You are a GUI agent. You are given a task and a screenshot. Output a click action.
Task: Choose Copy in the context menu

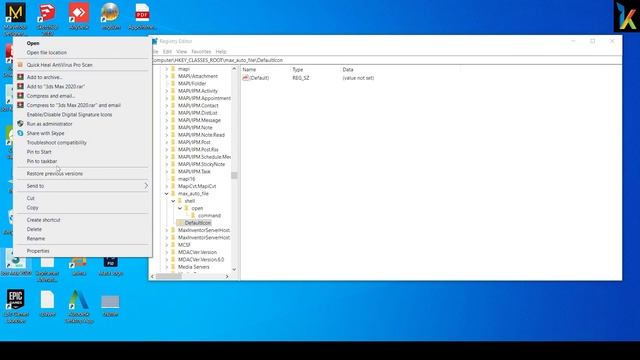coord(32,208)
